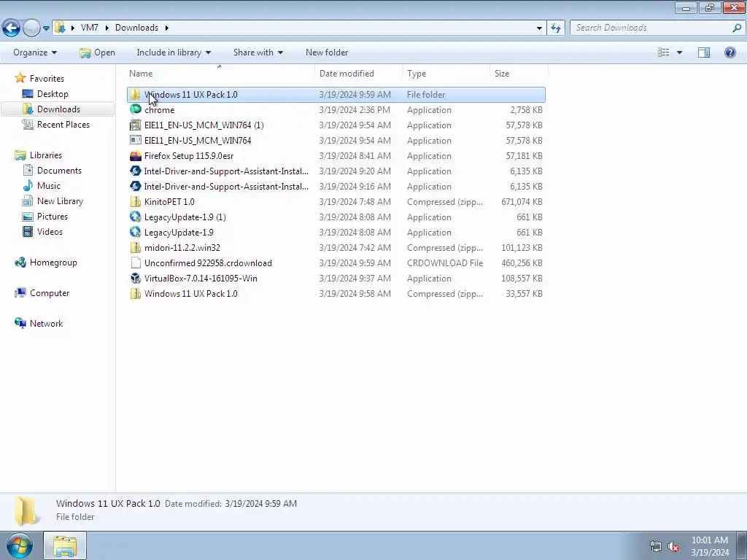Viewport: 747px width, 560px height.
Task: Select EIE11_EN-US_MCM_WIN764 (1) file icon
Action: coord(135,125)
